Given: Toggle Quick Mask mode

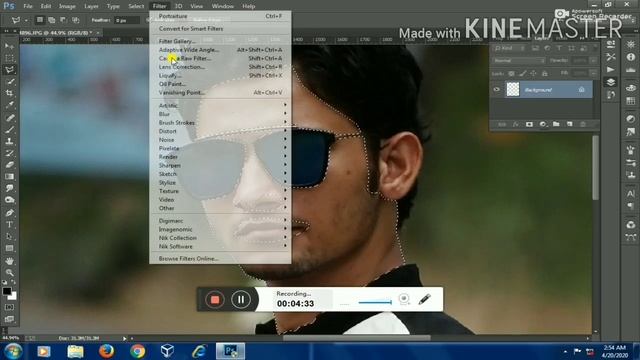Looking at the screenshot, I should [x=9, y=307].
